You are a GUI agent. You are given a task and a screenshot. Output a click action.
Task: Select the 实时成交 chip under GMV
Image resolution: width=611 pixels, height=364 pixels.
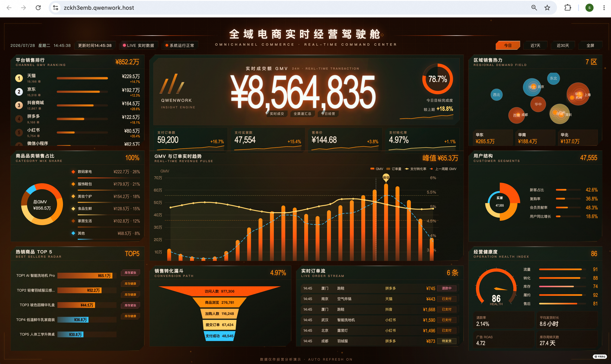pyautogui.click(x=277, y=114)
